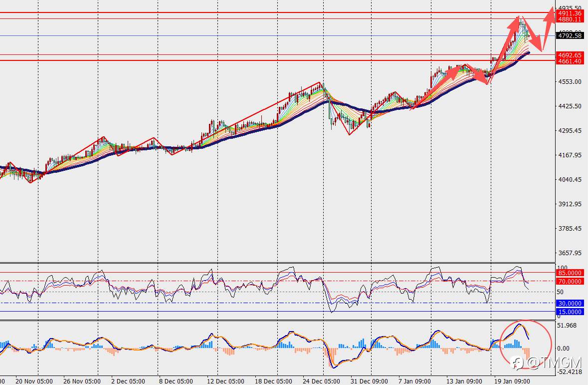588x385 pixels.
Task: Click the 4661.40 red level label
Action: point(570,61)
